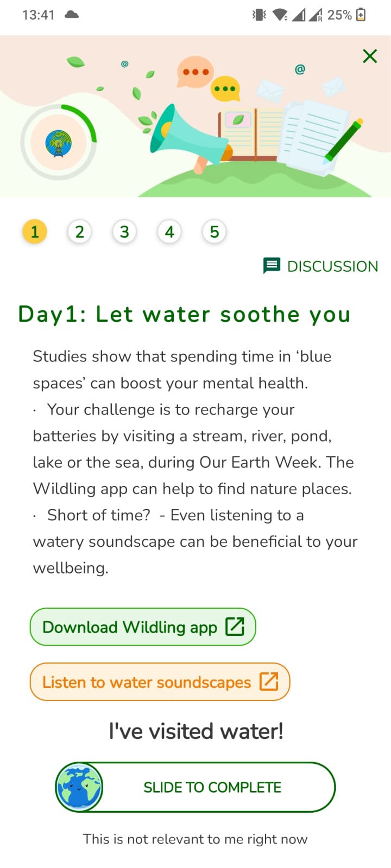Tap the external link icon on Download Wildling
391x868 pixels.
pyautogui.click(x=235, y=627)
